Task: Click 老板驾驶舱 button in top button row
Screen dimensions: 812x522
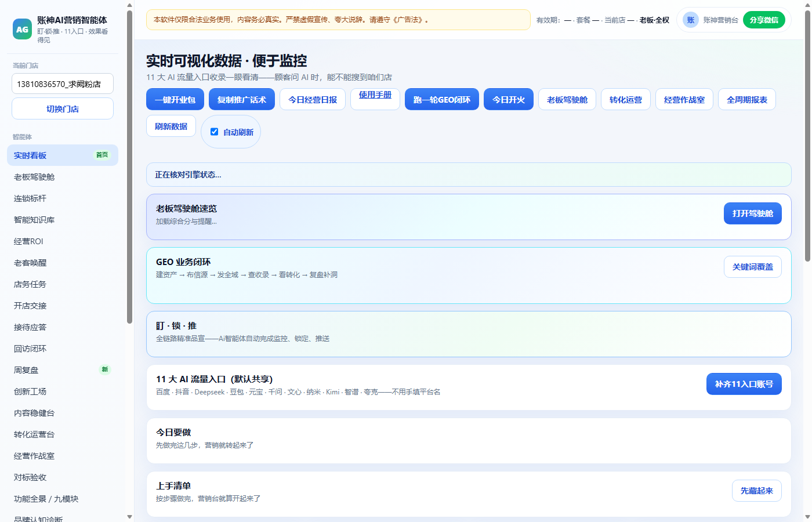Action: pos(567,99)
